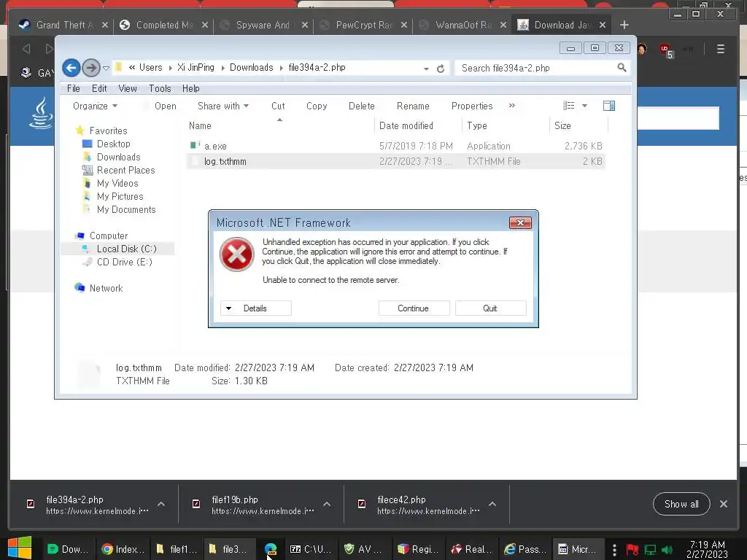This screenshot has width=747, height=560.
Task: Click the Open toolbar command
Action: [165, 106]
